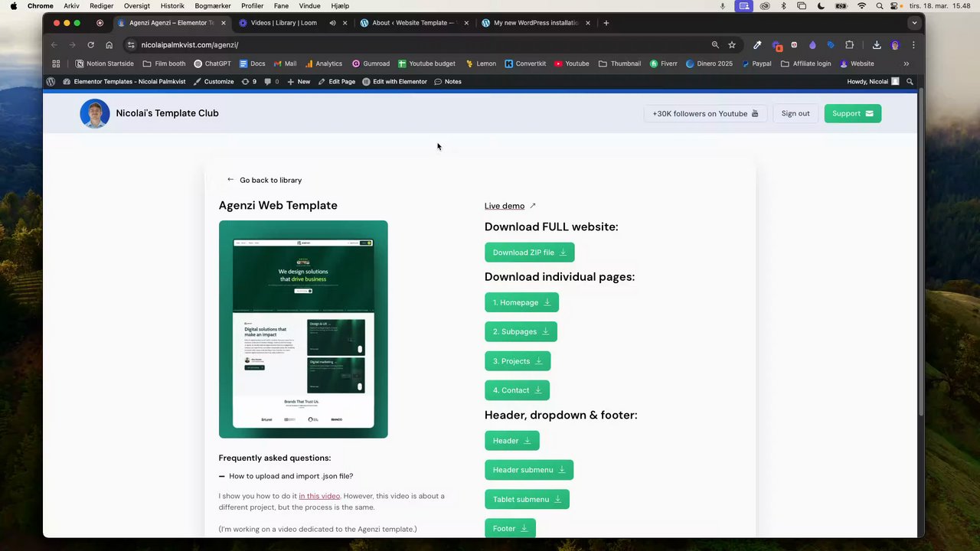Open macOS Control Center icon
The width and height of the screenshot is (980, 551).
coord(895,5)
